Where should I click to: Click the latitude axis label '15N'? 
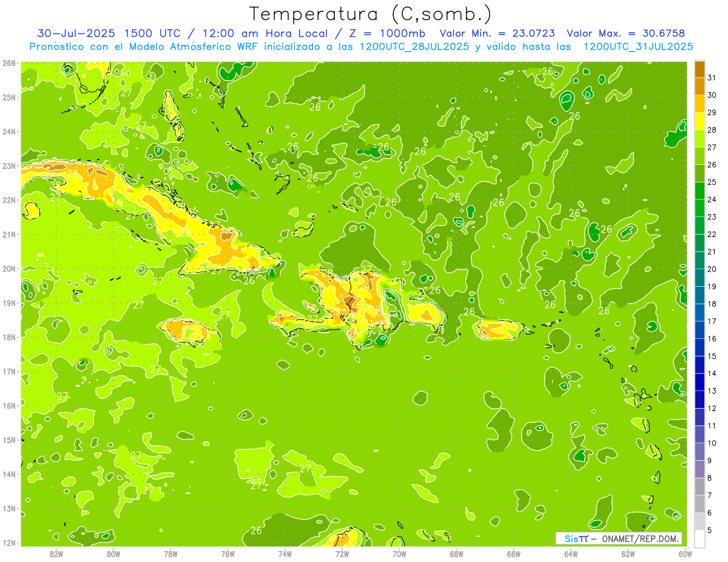tap(8, 440)
